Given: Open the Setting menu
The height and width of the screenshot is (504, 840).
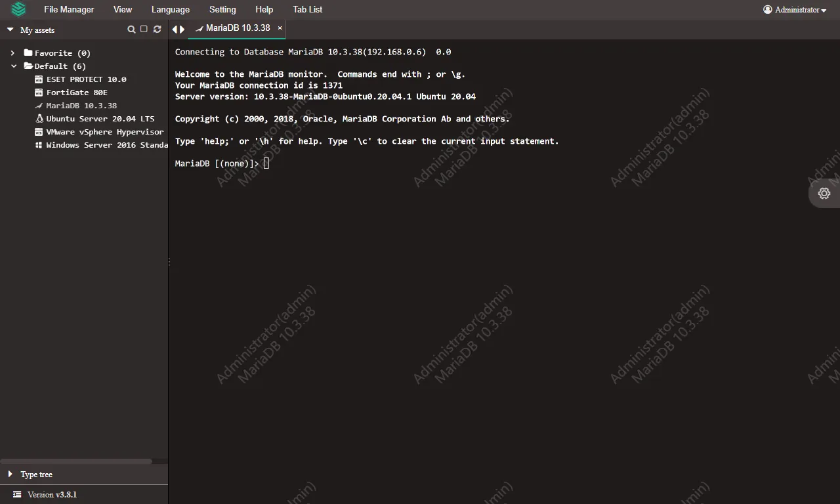Looking at the screenshot, I should click(222, 9).
